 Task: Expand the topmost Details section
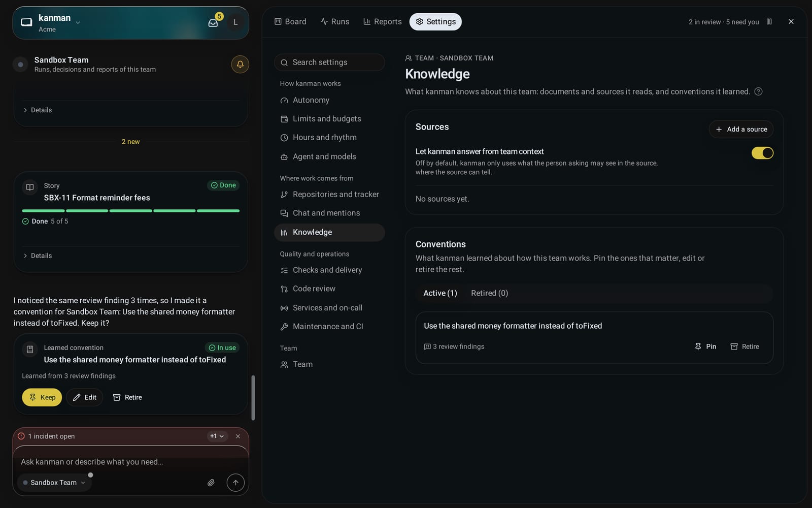pos(38,110)
